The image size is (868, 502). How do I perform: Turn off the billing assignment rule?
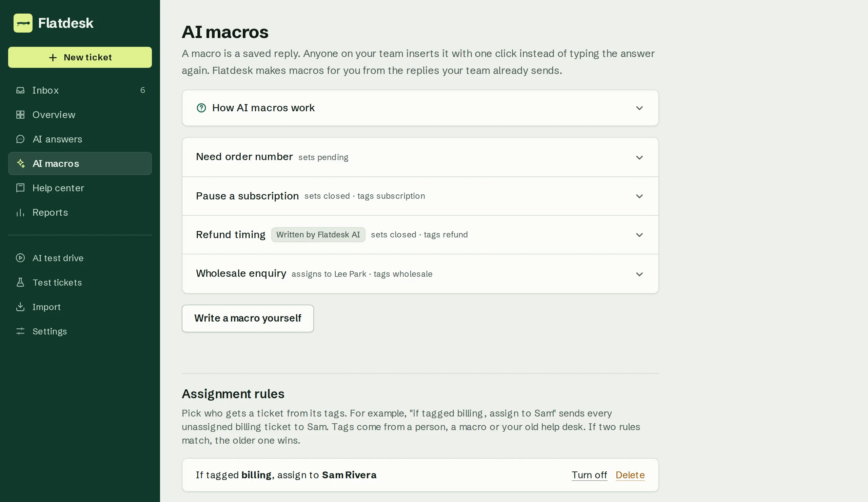pyautogui.click(x=589, y=475)
